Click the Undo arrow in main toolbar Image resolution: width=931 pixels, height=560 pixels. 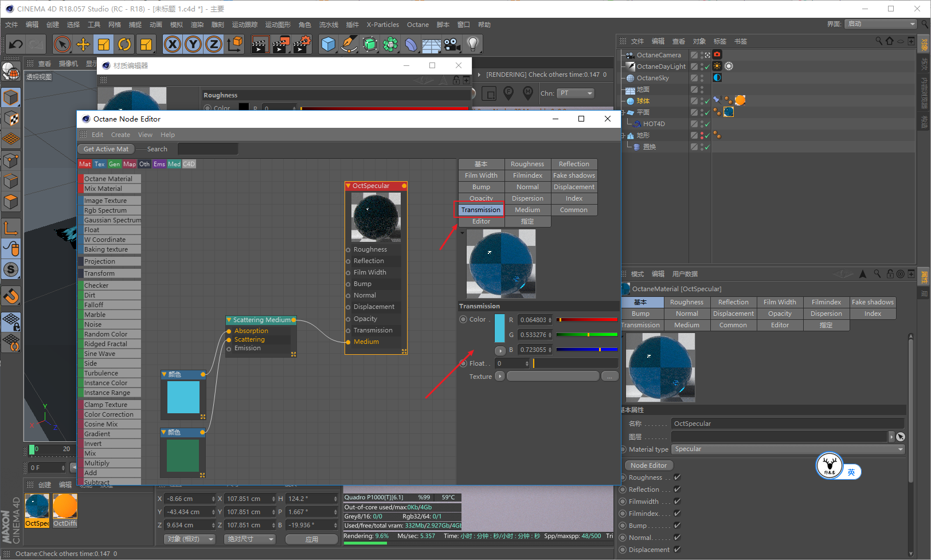click(16, 44)
